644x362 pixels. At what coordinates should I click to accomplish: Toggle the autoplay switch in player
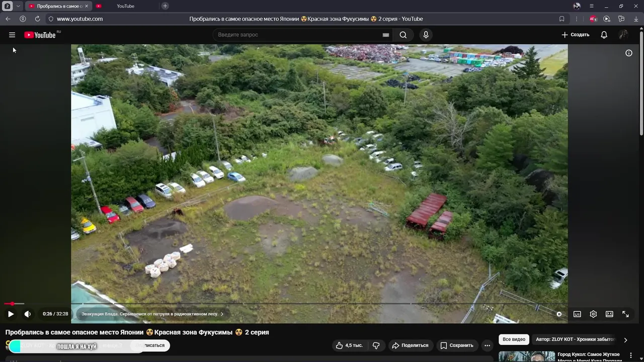[x=559, y=314]
